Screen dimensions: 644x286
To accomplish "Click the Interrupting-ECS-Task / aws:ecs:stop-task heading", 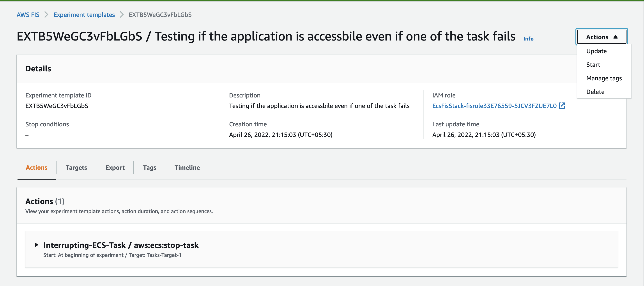I will [x=121, y=245].
